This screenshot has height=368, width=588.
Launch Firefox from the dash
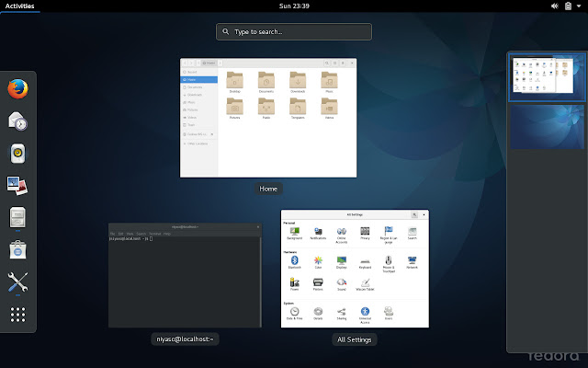point(17,88)
